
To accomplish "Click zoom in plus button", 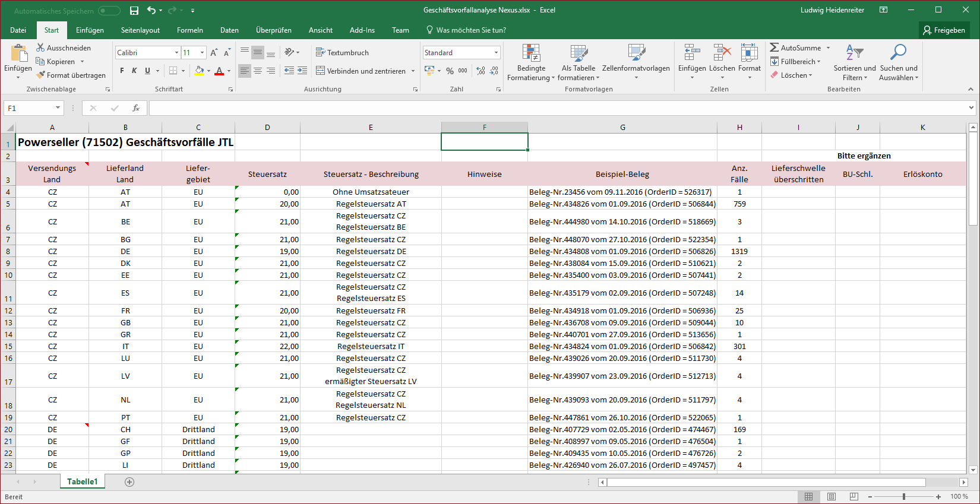I will (938, 497).
